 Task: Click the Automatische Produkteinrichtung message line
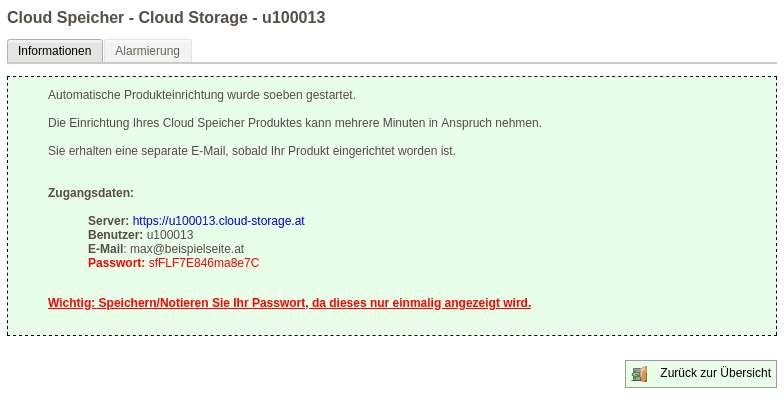[202, 95]
